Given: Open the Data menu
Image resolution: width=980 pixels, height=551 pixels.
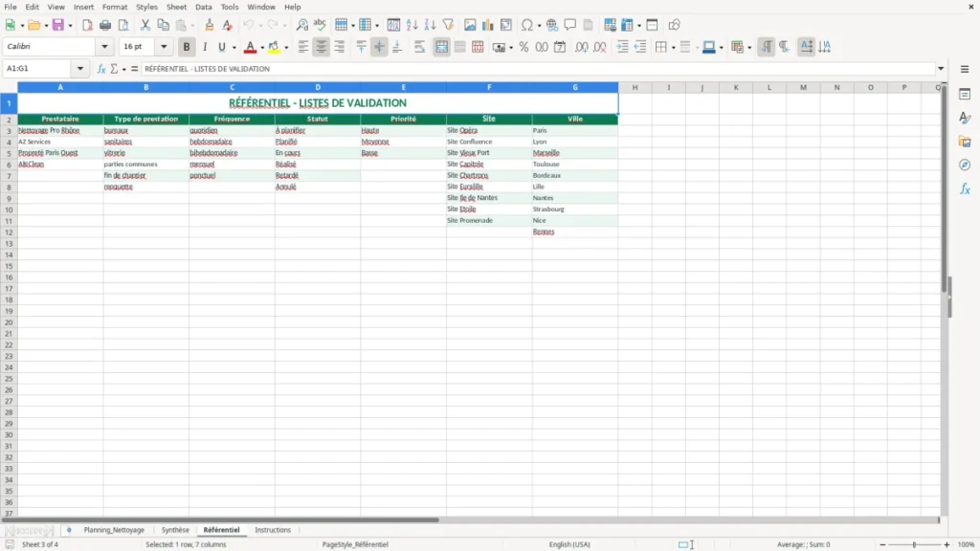Looking at the screenshot, I should pyautogui.click(x=204, y=7).
